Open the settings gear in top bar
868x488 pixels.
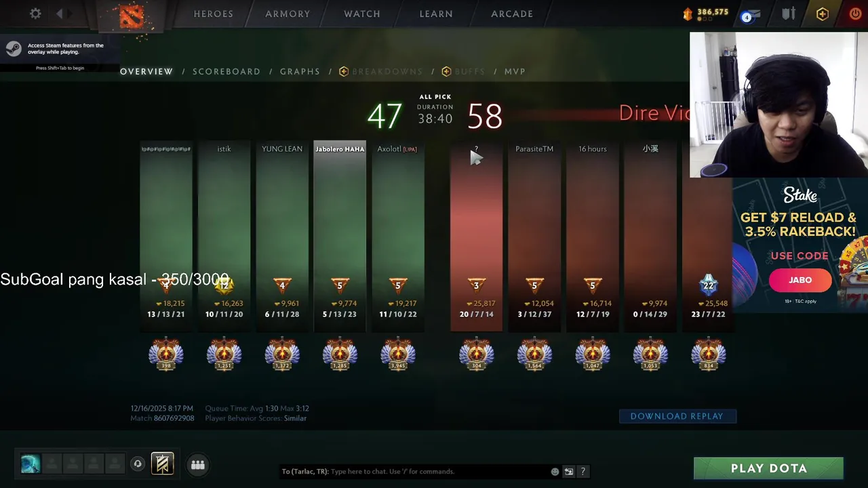coord(35,14)
